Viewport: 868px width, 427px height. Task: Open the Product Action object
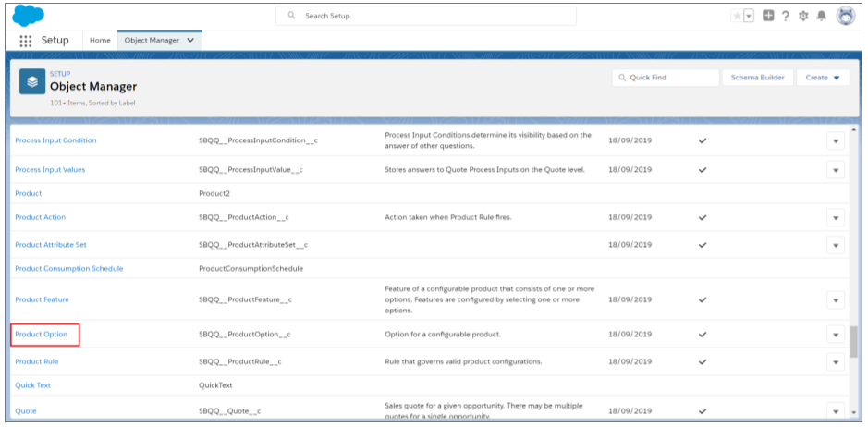coord(41,217)
